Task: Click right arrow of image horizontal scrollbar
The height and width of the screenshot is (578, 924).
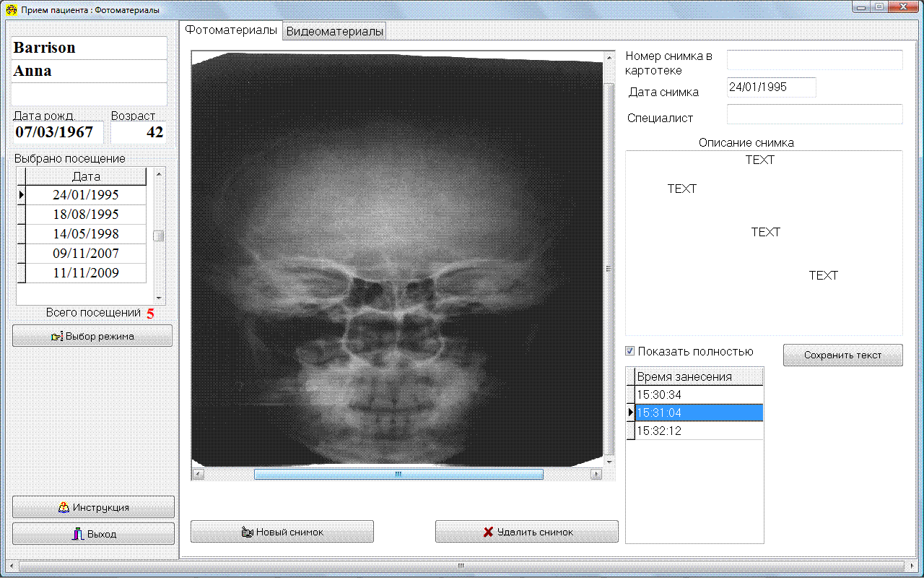Action: click(x=596, y=475)
